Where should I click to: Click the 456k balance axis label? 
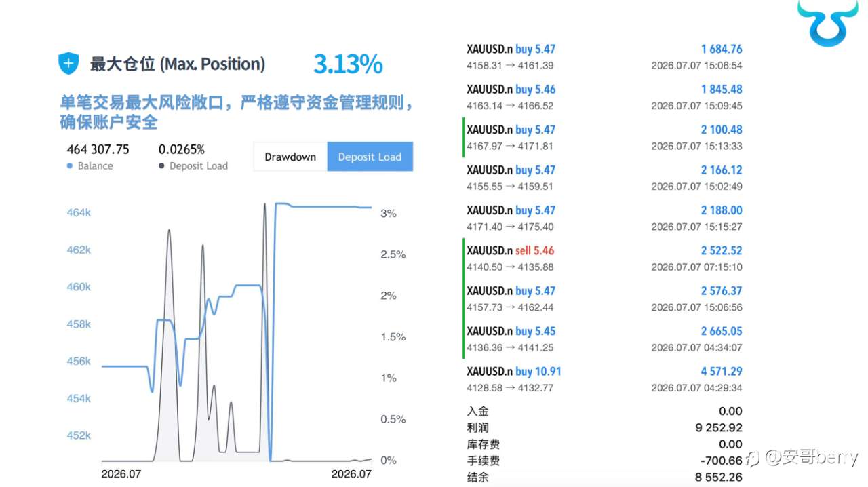79,362
